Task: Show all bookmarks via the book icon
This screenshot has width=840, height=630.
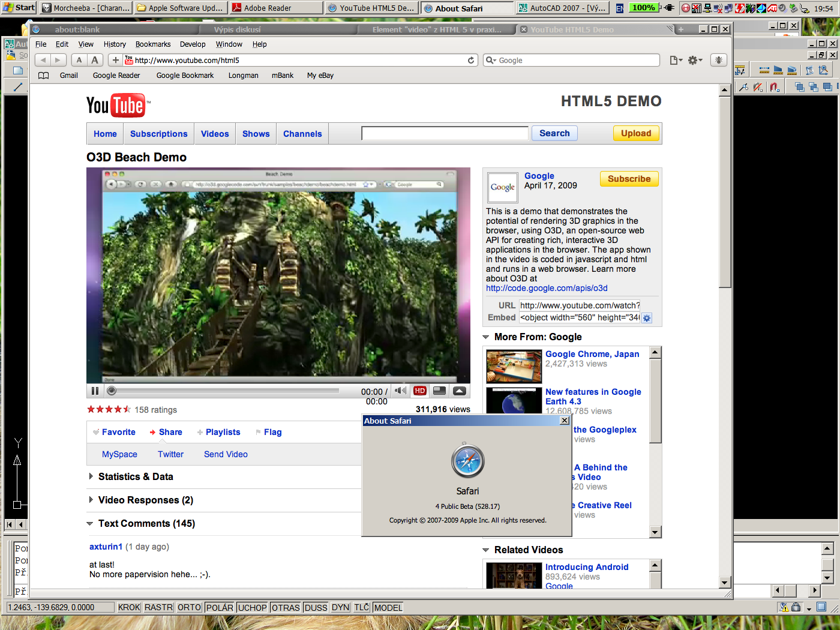Action: click(x=43, y=76)
